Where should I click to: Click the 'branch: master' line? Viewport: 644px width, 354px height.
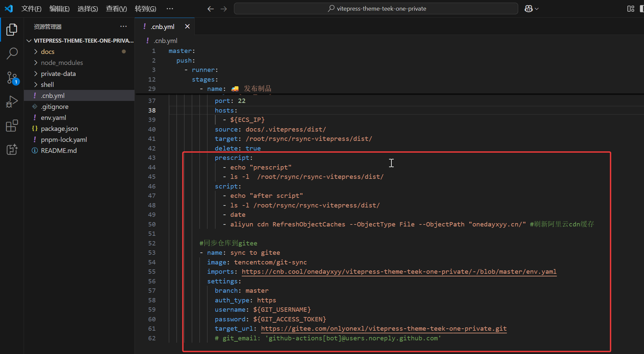[x=242, y=291]
